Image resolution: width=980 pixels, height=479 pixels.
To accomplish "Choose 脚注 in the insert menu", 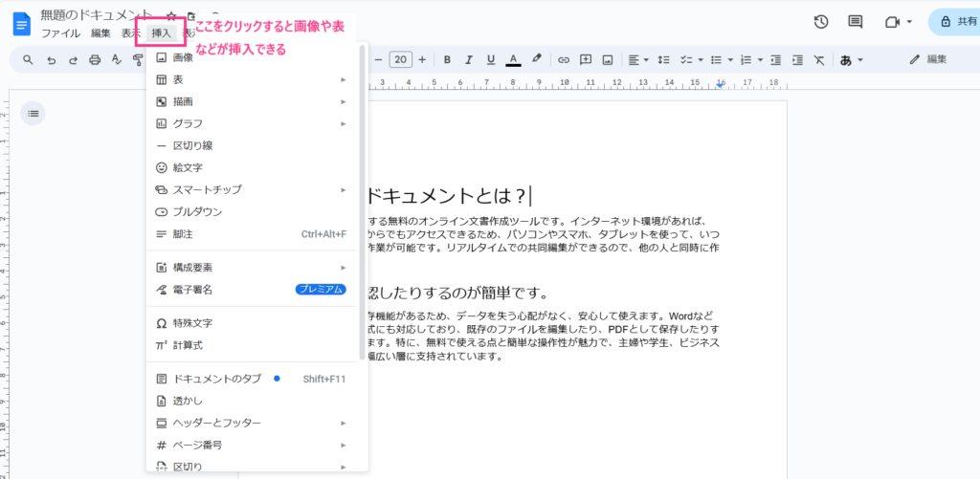I will [183, 234].
